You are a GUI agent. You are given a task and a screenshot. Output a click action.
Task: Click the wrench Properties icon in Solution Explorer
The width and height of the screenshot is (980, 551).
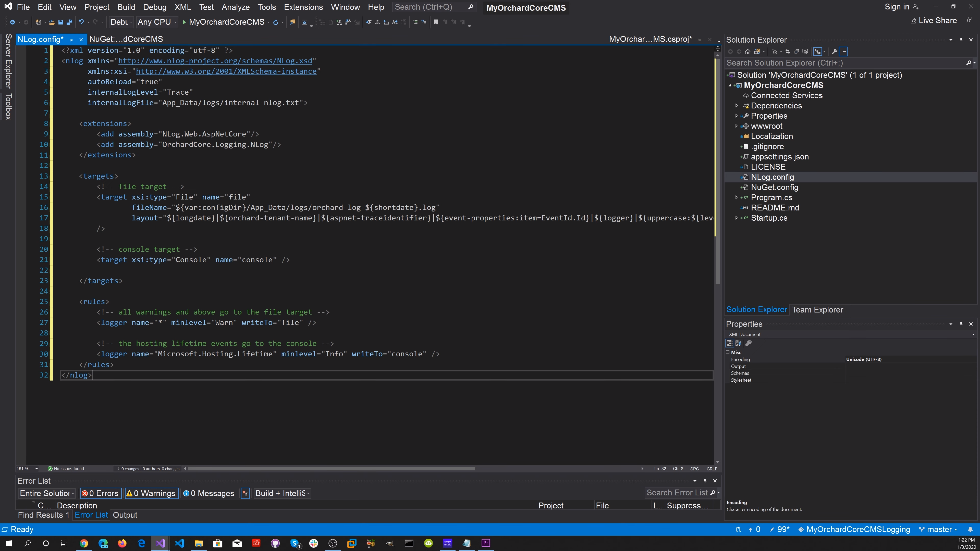tap(834, 51)
